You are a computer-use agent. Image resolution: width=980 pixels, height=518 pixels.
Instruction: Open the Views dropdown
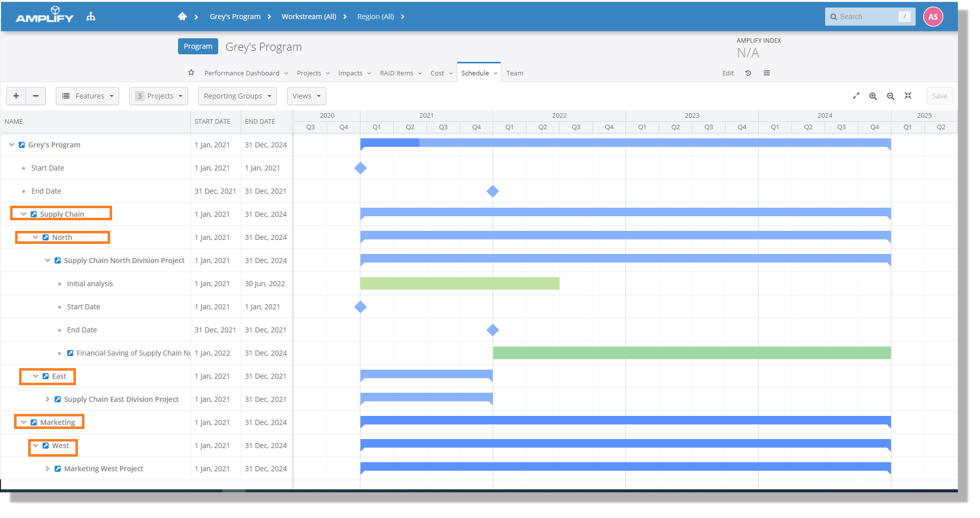click(x=306, y=96)
